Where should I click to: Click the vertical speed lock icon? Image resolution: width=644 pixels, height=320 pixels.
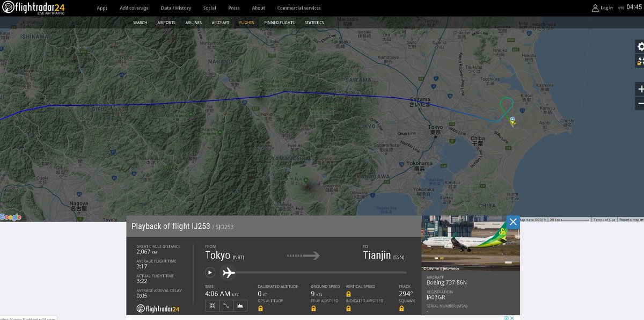click(348, 294)
